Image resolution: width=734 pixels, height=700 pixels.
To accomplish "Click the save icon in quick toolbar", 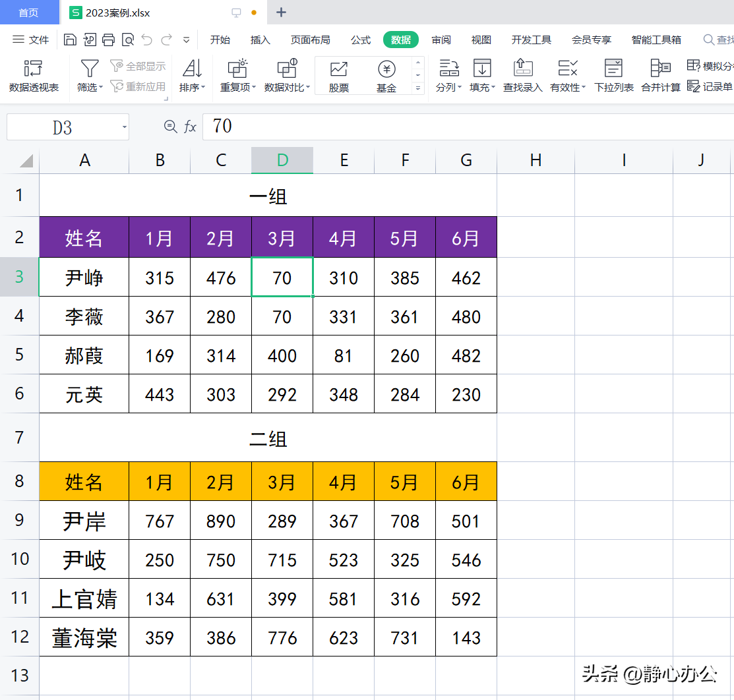I will [x=70, y=40].
